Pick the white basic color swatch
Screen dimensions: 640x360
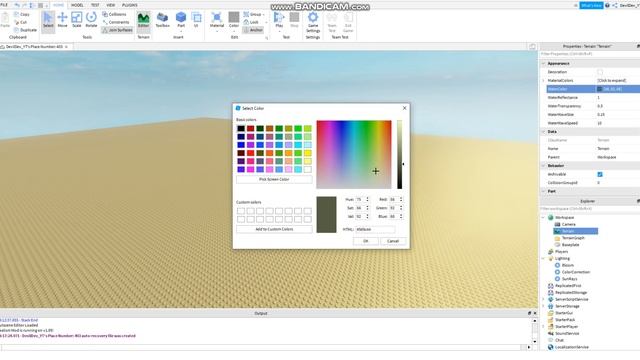[307, 169]
